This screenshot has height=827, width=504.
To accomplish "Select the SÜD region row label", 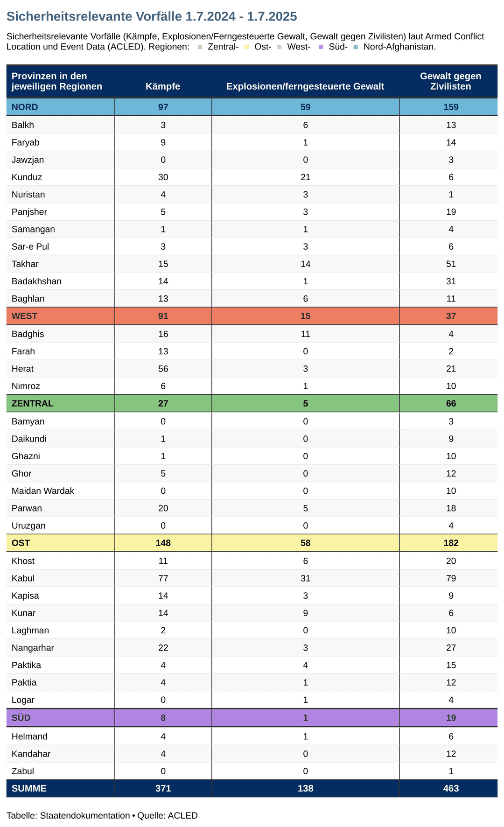I will (21, 718).
